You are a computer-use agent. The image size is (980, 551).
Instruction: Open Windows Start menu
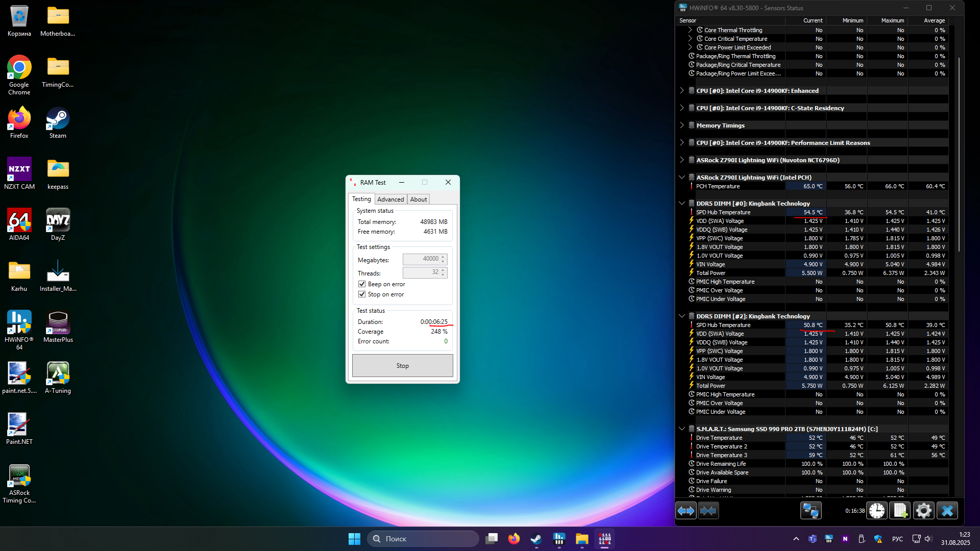tap(354, 539)
